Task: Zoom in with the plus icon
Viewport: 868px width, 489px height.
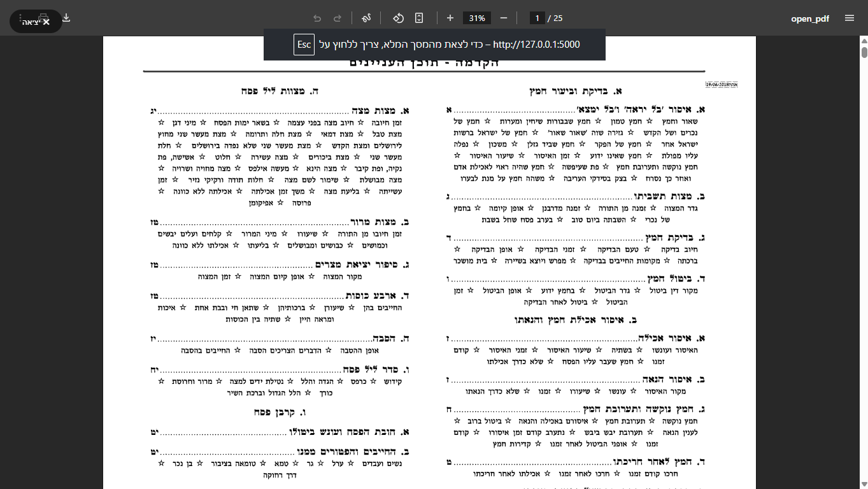Action: [450, 18]
